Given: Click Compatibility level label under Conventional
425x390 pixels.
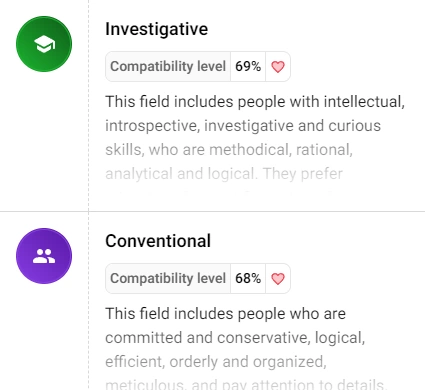Looking at the screenshot, I should point(168,278).
